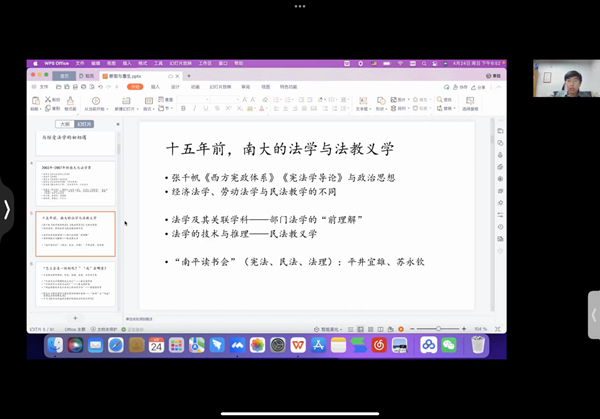This screenshot has height=419, width=600.
Task: Open Safari from the Dock
Action: pos(115,345)
